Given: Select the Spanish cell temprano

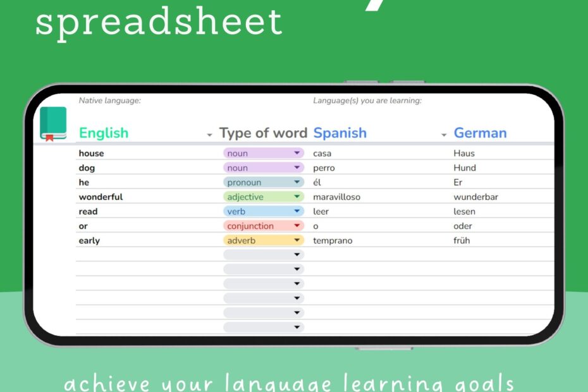Looking at the screenshot, I should [333, 240].
